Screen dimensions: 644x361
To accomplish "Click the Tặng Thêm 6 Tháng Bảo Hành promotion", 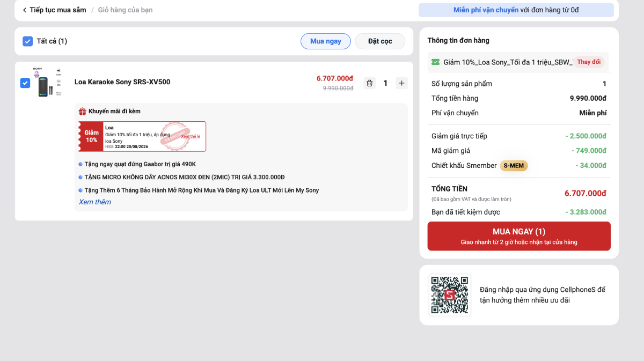I will coord(202,190).
